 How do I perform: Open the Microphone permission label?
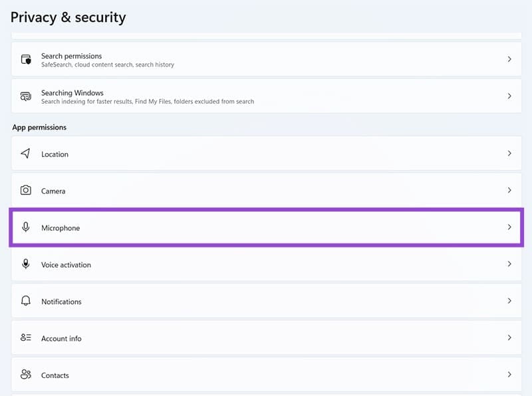pyautogui.click(x=60, y=228)
